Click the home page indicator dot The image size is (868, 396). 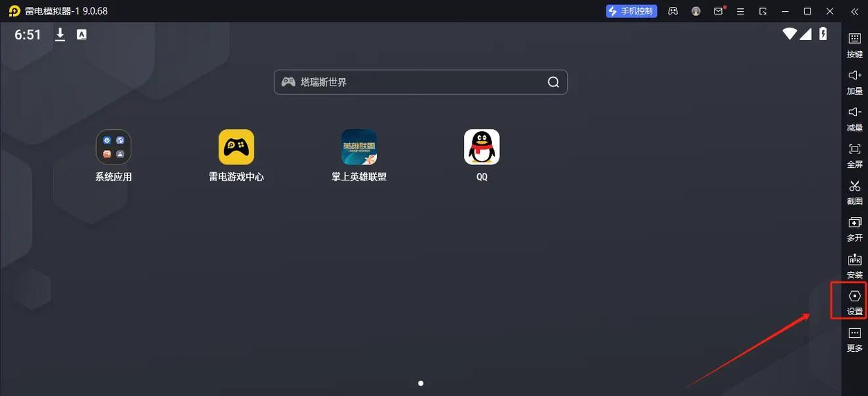point(421,383)
